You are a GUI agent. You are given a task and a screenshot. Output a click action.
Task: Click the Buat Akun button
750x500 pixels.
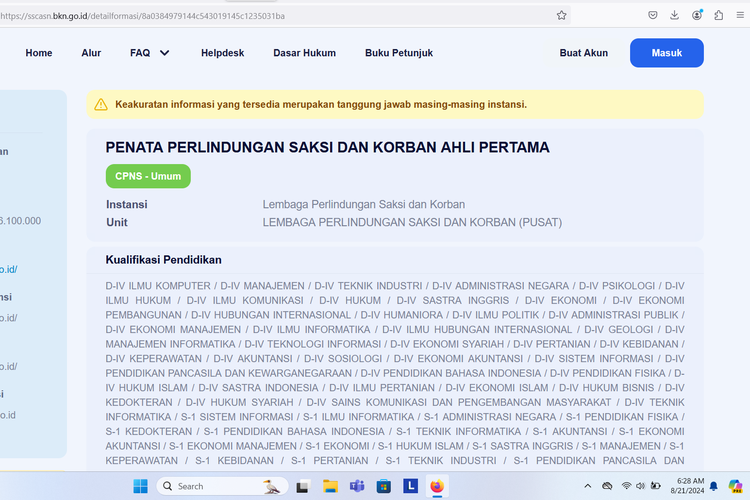[x=584, y=53]
